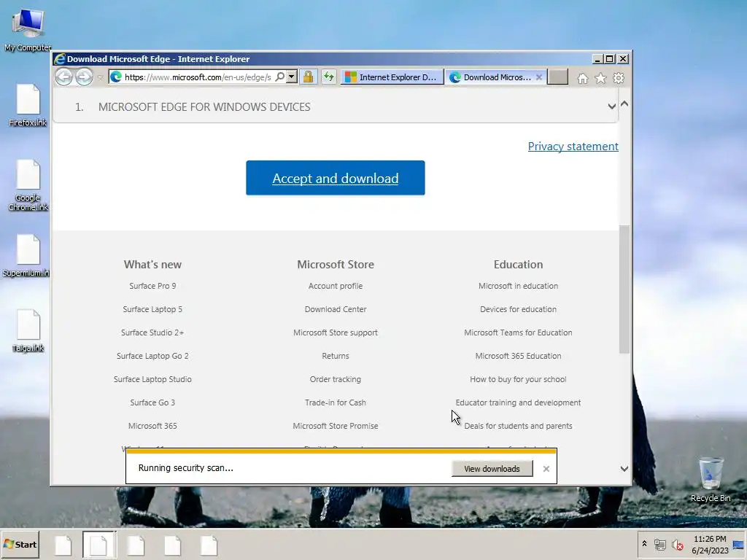Screen dimensions: 747x560
Task: Click View downloads in notification bar
Action: (x=492, y=469)
